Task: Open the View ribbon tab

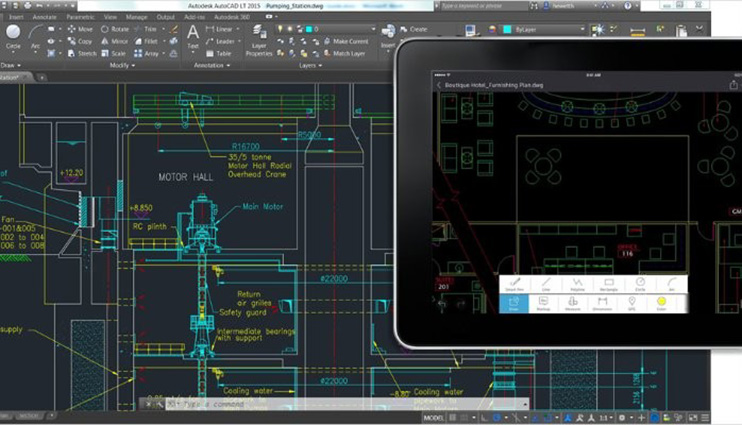Action: [110, 17]
